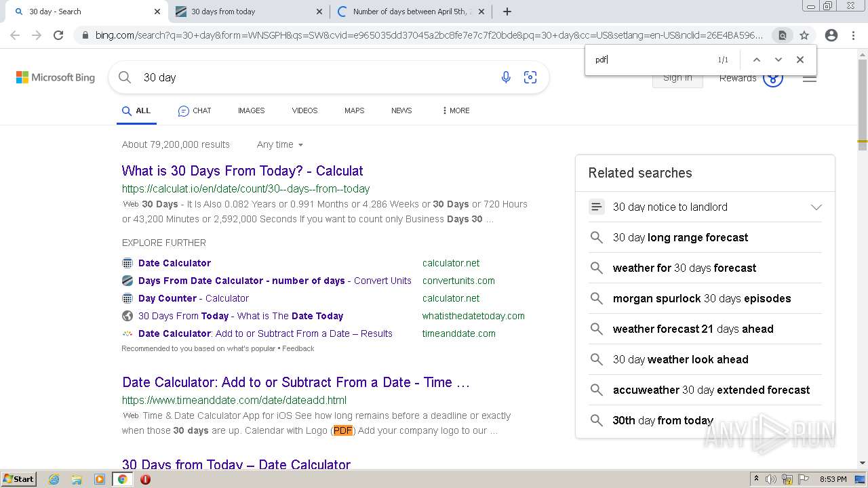Switch to the MAPS tab
Viewport: 868px width, 488px height.
354,110
